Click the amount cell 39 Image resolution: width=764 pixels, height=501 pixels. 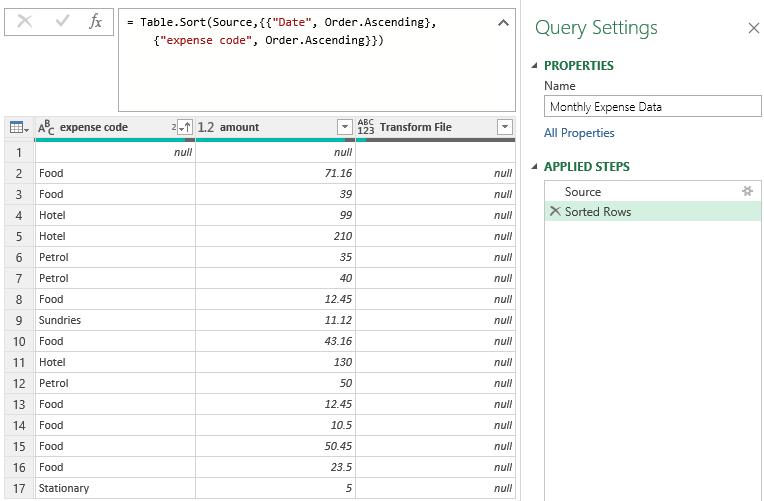[x=275, y=194]
